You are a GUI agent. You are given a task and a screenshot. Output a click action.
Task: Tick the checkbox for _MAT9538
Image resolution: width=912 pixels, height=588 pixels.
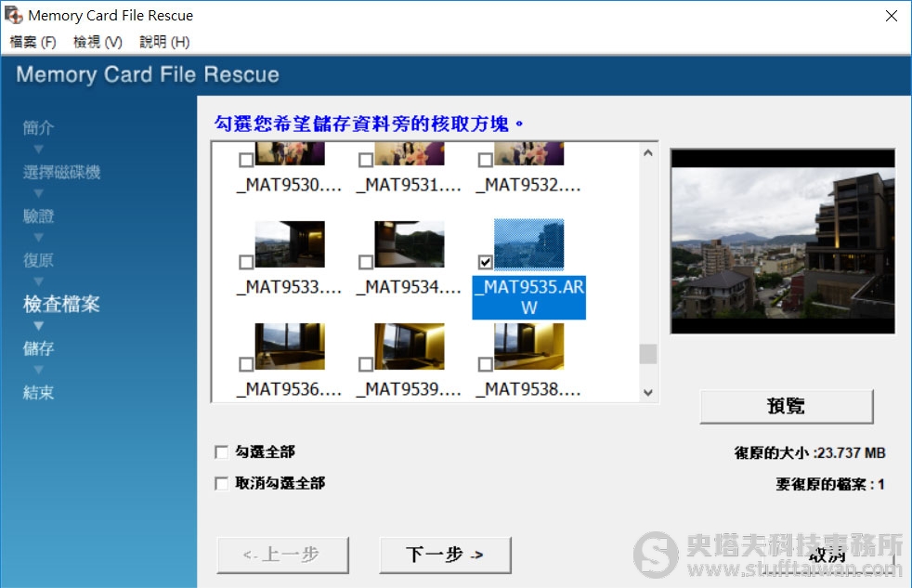tap(485, 365)
